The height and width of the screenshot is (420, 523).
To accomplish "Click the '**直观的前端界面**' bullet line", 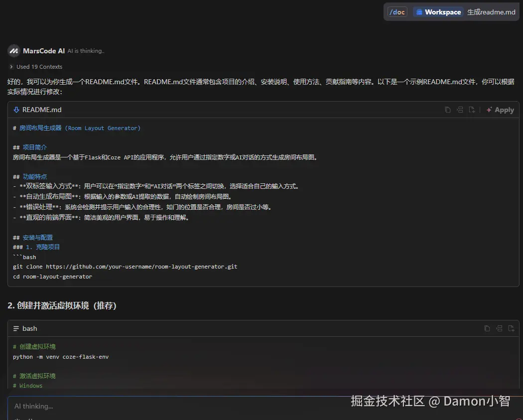I will pyautogui.click(x=102, y=218).
